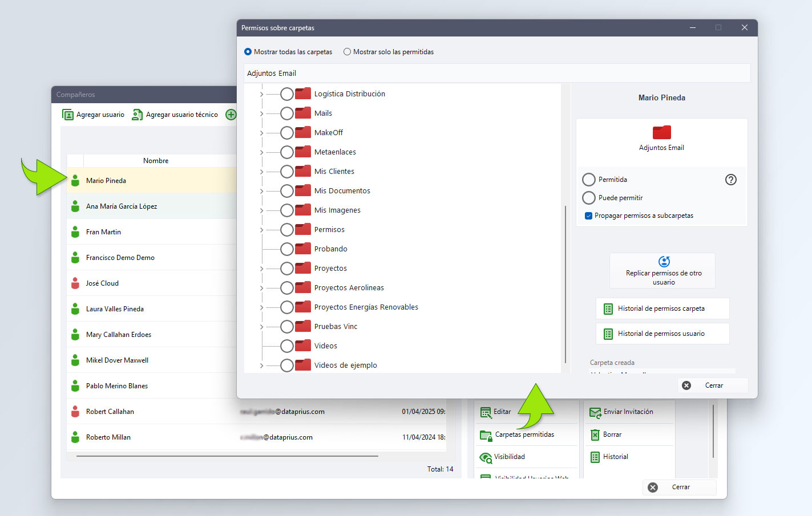Expand the Logística Distribución tree node
Screen dimensions: 812x516
click(261, 94)
